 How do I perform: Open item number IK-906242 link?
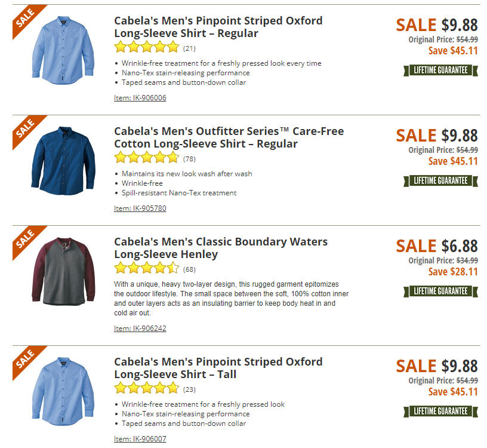coord(140,328)
